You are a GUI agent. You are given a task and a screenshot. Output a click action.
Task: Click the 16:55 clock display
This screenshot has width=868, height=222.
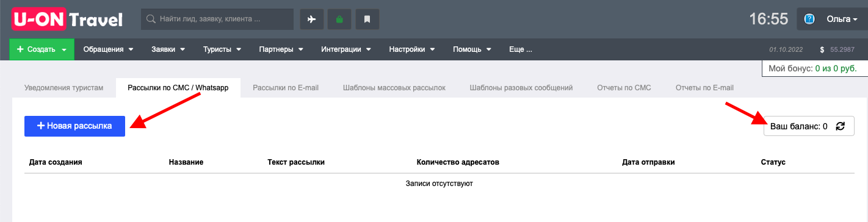pos(769,19)
